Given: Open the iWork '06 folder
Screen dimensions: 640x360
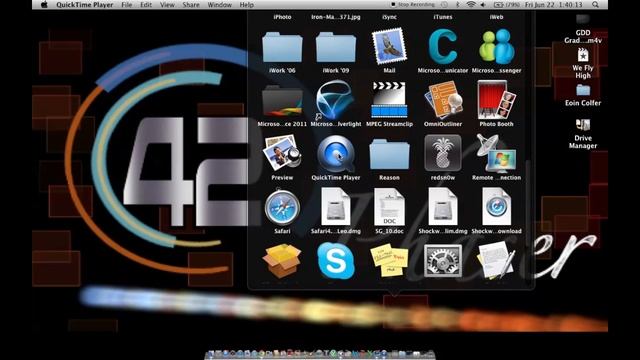Looking at the screenshot, I should (x=282, y=47).
